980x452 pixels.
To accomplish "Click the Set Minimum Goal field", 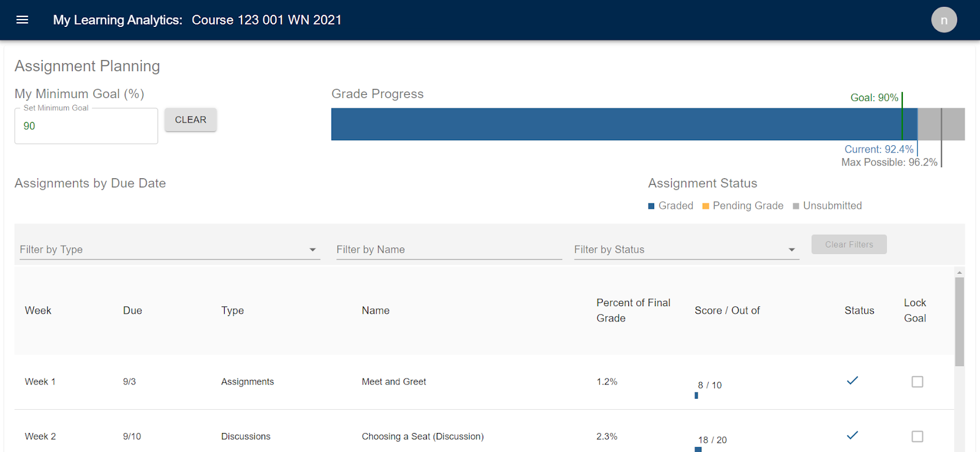I will click(86, 126).
